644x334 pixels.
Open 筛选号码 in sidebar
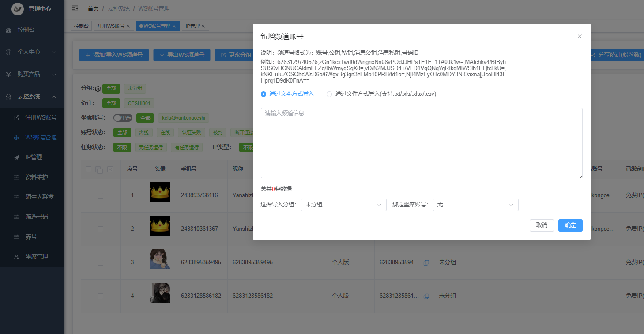click(32, 217)
